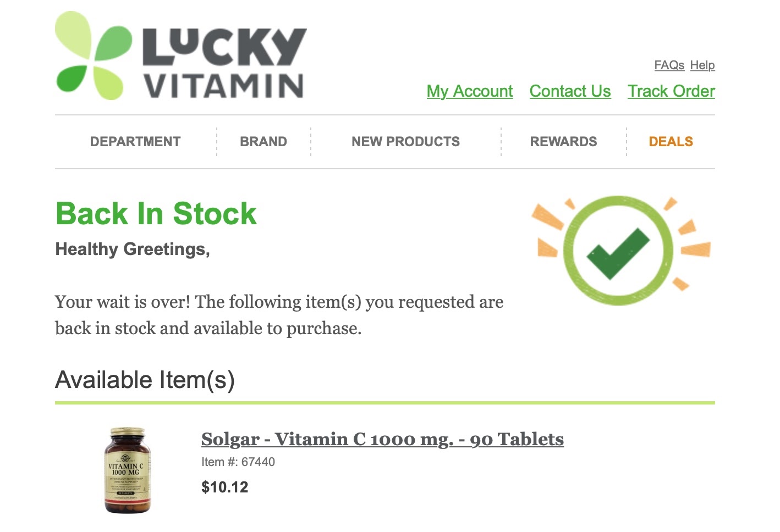Open the orange Deals menu item
Image resolution: width=780 pixels, height=532 pixels.
pyautogui.click(x=671, y=142)
